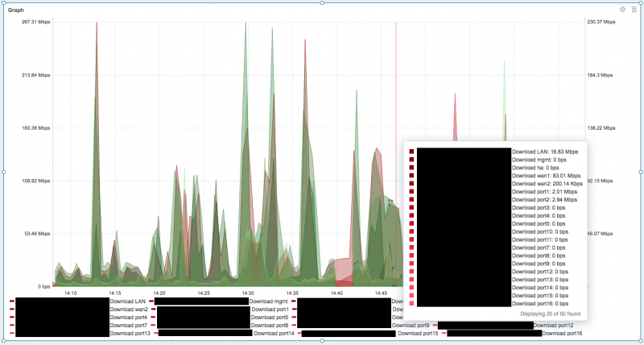Click the red swatch beside Download LAN in tooltip
The width and height of the screenshot is (644, 345).
(x=411, y=152)
